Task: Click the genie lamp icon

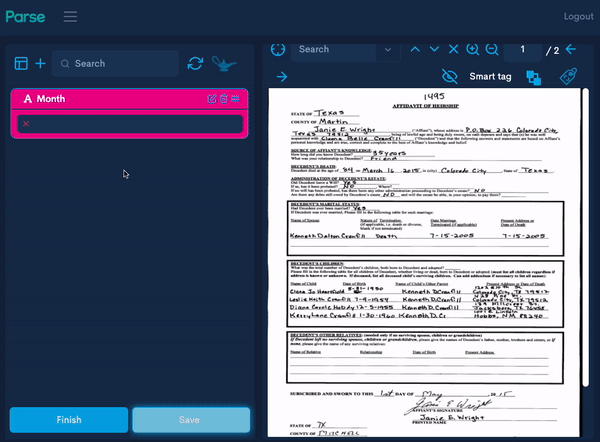Action: tap(224, 64)
